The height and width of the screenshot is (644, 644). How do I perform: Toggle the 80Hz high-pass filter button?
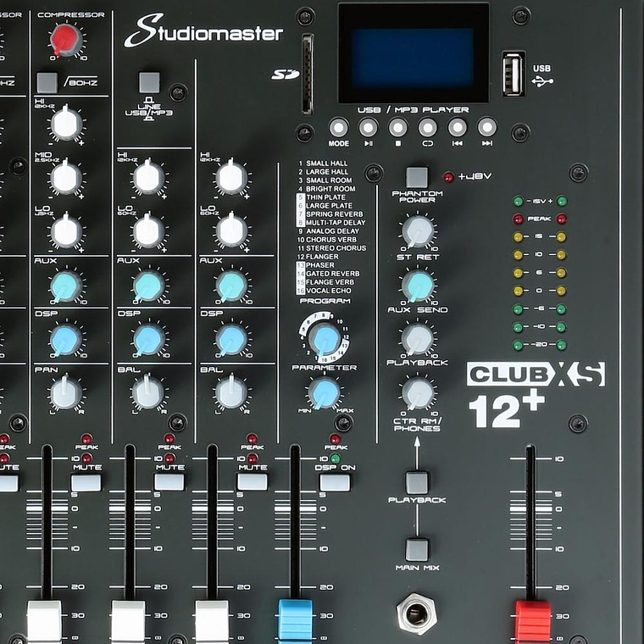[x=47, y=82]
